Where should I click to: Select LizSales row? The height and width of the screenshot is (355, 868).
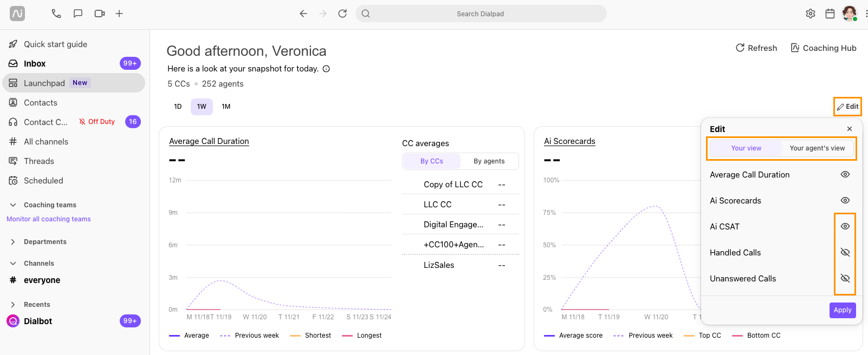click(460, 265)
